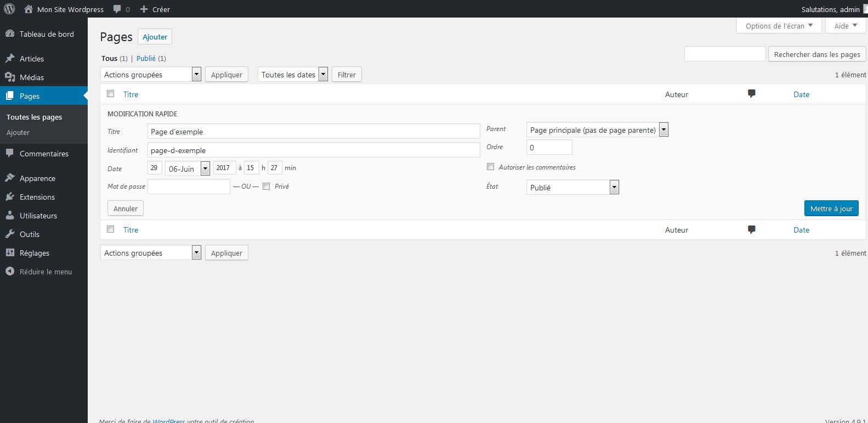Sort by Date in top header

tap(801, 94)
